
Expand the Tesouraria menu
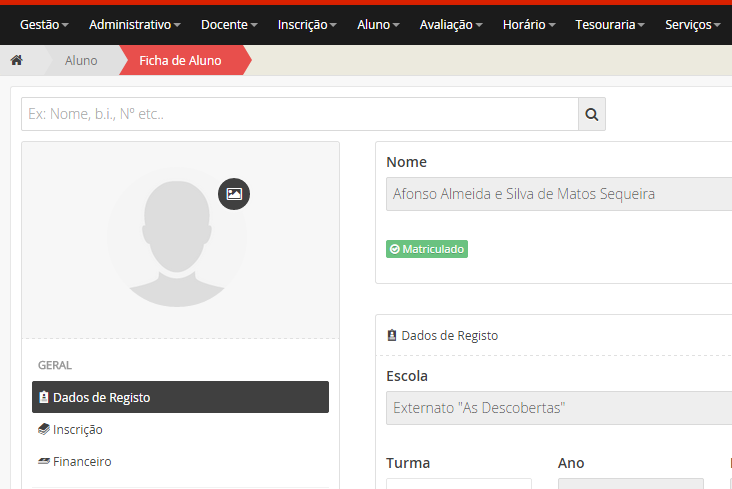click(610, 24)
